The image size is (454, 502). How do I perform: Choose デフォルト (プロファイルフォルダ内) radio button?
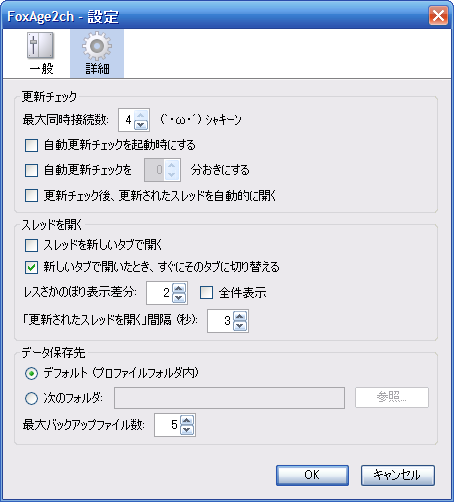[31, 373]
